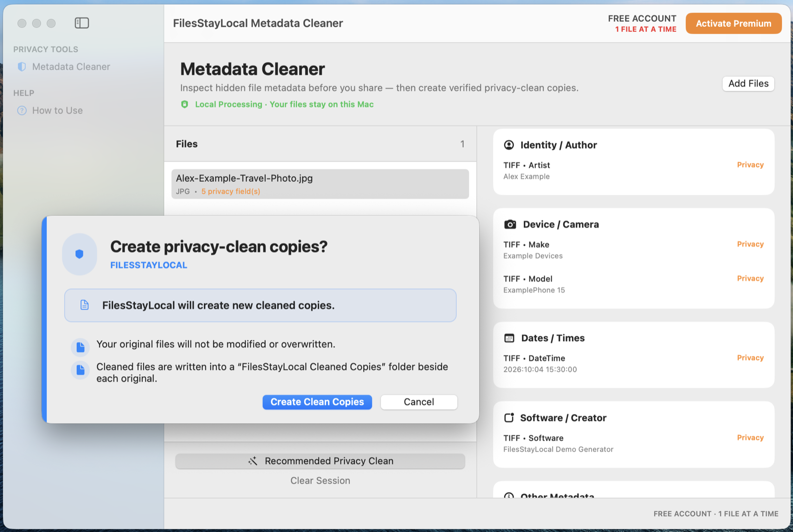793x532 pixels.
Task: Click the '1 FILE AT A TIME' red header label
Action: point(646,29)
